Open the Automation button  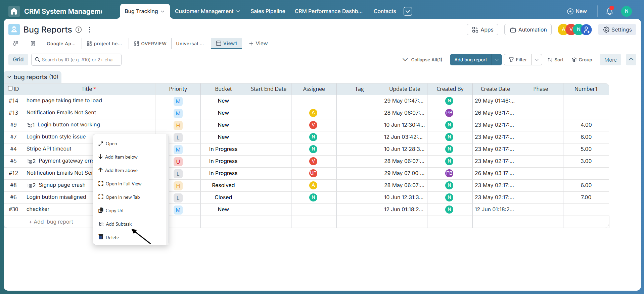tap(528, 30)
